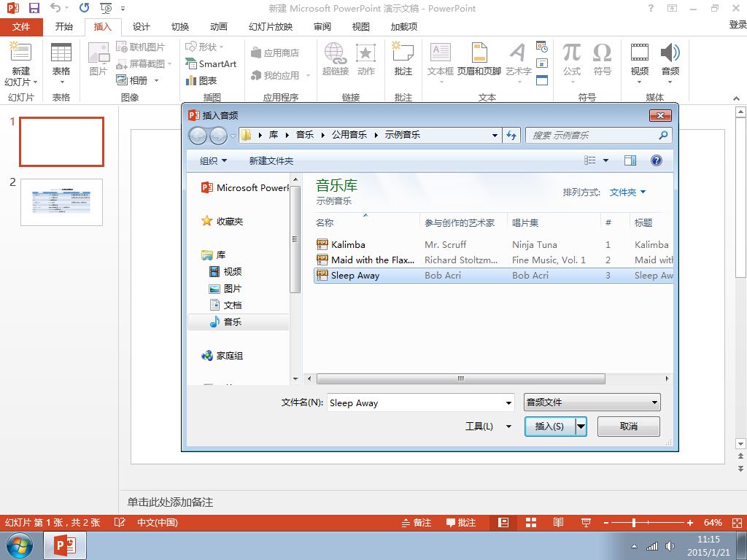This screenshot has height=560, width=747.
Task: Save the presentation via floppy icon
Action: pos(34,8)
